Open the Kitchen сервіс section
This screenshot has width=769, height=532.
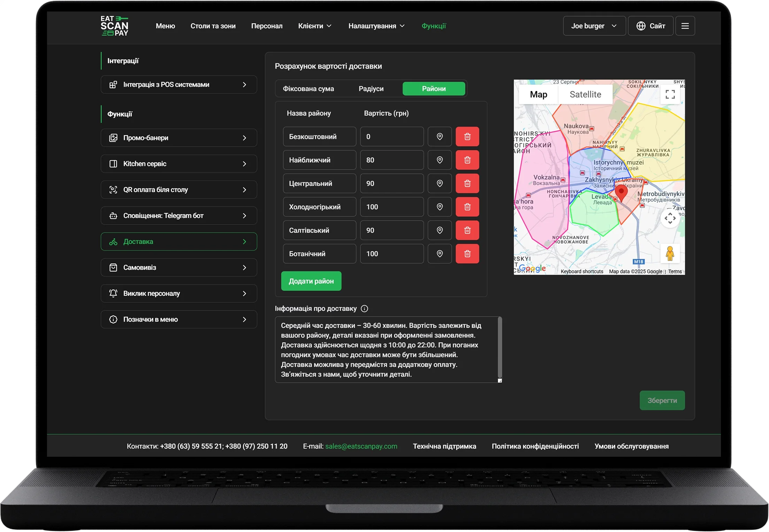179,164
